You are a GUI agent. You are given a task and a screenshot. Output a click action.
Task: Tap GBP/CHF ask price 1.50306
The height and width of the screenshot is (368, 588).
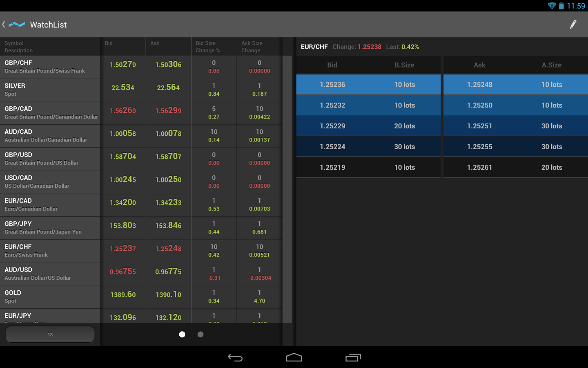click(x=168, y=65)
